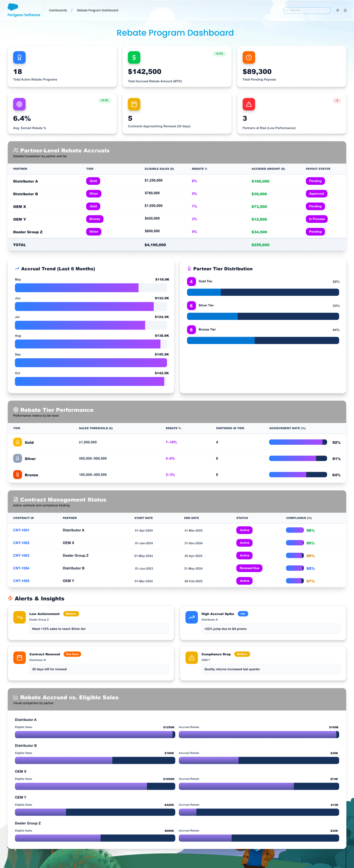Click the September accrual trend bar
The height and width of the screenshot is (868, 354).
coord(91,362)
